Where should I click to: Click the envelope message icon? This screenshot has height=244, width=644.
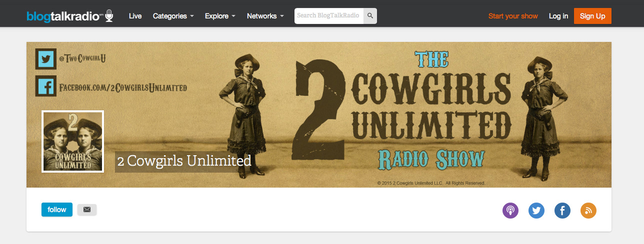[87, 210]
